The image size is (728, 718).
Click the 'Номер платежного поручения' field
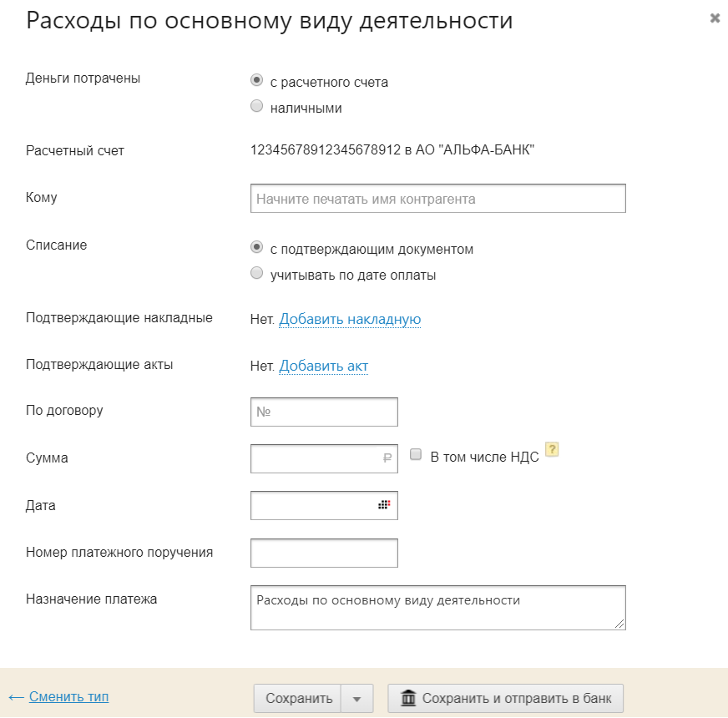[324, 552]
